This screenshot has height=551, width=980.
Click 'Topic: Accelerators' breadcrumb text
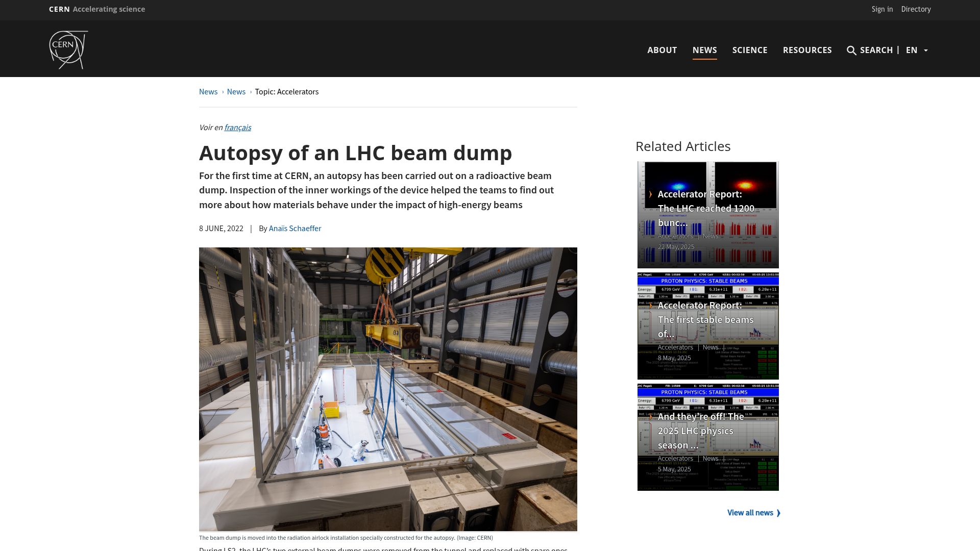pyautogui.click(x=287, y=92)
